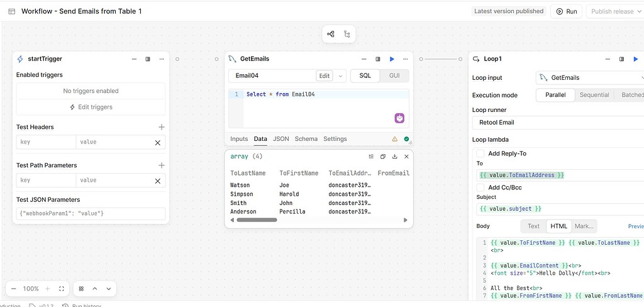Viewport: 644px width, 307px height.
Task: Click the To field with value.ToEmailAddress
Action: 560,175
